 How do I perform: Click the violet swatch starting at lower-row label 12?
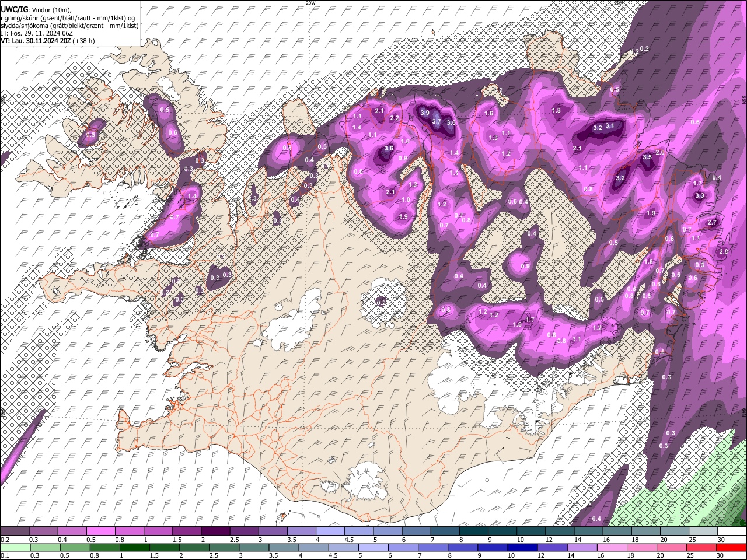[551, 548]
